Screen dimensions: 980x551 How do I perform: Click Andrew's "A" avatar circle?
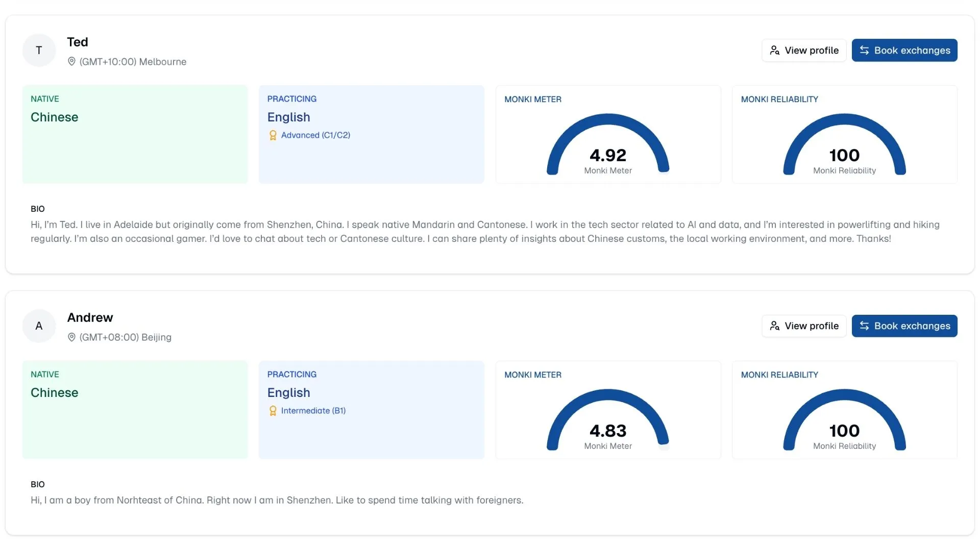pos(39,326)
